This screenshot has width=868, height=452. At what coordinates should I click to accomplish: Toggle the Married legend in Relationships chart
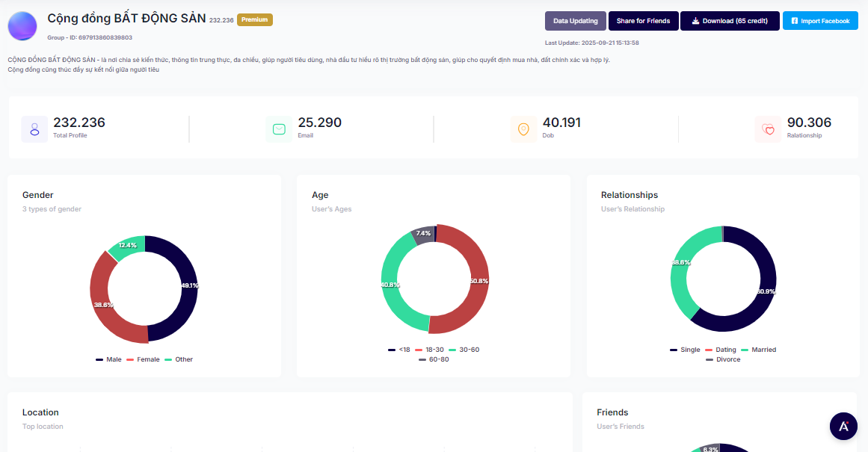(x=759, y=350)
